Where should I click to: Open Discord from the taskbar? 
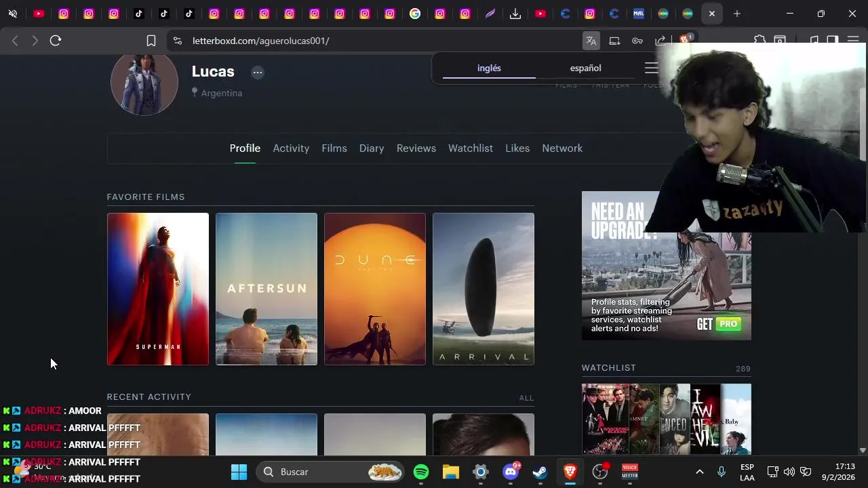tap(511, 472)
